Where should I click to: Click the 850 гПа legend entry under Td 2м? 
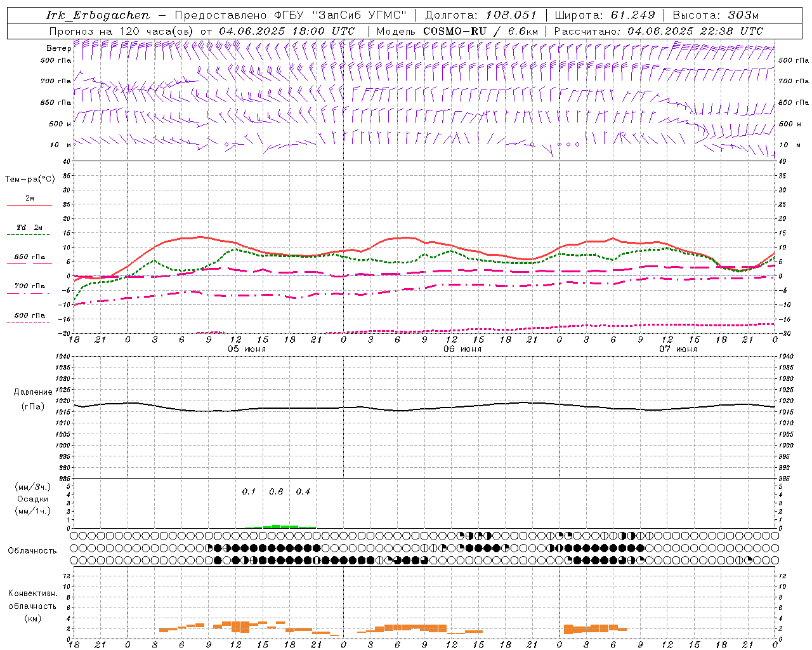tap(30, 257)
